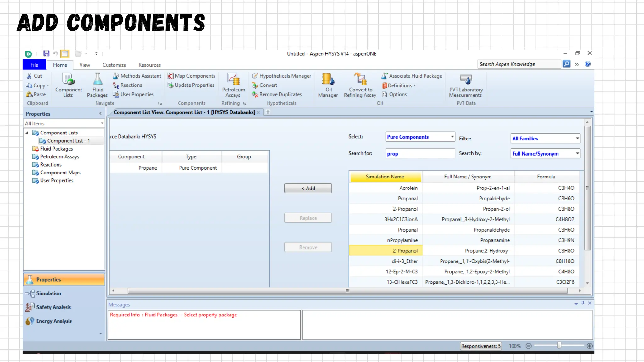Click the Remove button
The image size is (644, 362).
pos(308,247)
